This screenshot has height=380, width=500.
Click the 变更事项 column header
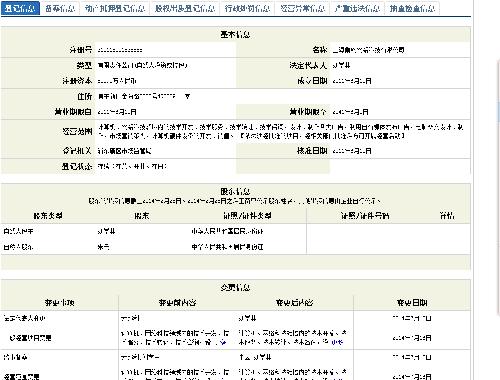pos(60,303)
